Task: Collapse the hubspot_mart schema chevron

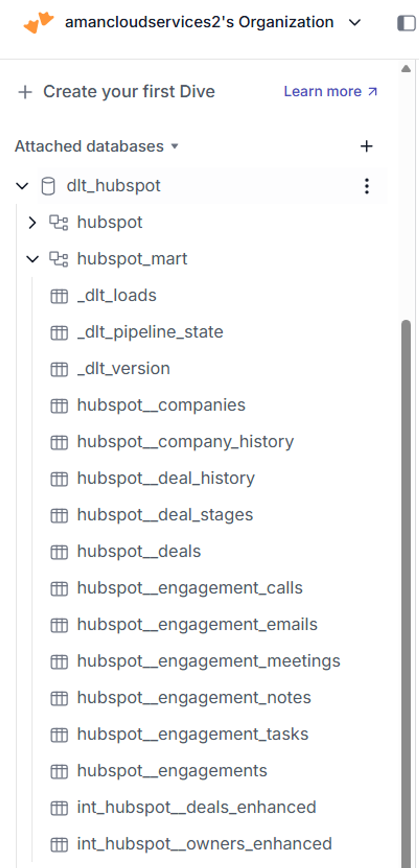Action: click(32, 259)
